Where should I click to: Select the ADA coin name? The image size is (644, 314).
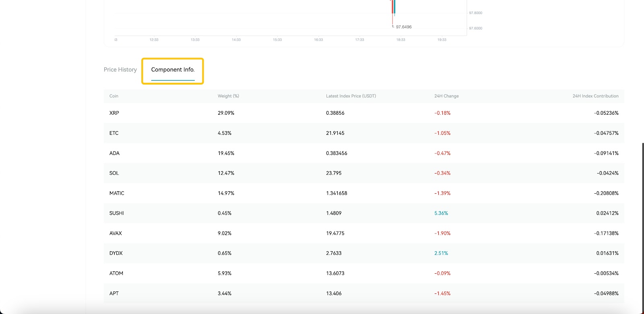pyautogui.click(x=114, y=153)
